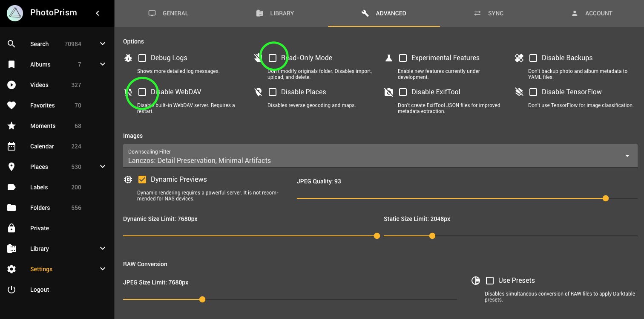The height and width of the screenshot is (319, 644).
Task: Adjust the JPEG Quality slider handle
Action: point(605,198)
